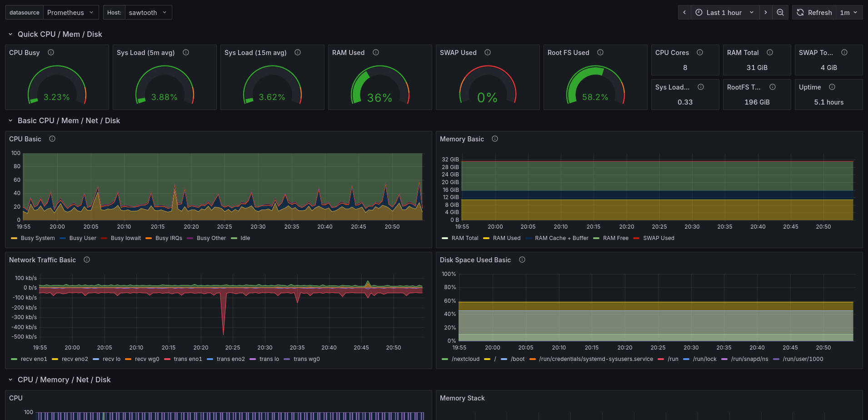868x420 pixels.
Task: Collapse the Quick CPU / Mem / Disk row
Action: coord(10,35)
